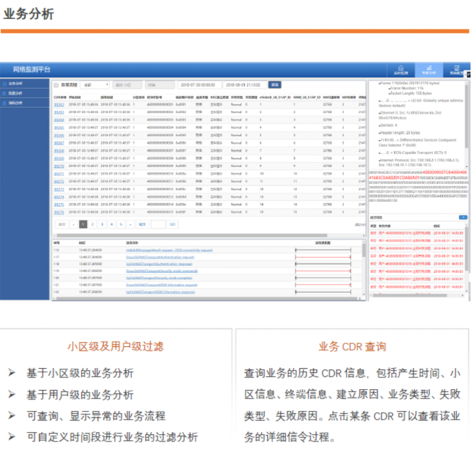Image resolution: width=476 pixels, height=450 pixels.
Task: Click signaling list vertical scrollbar
Action: pyautogui.click(x=364, y=251)
